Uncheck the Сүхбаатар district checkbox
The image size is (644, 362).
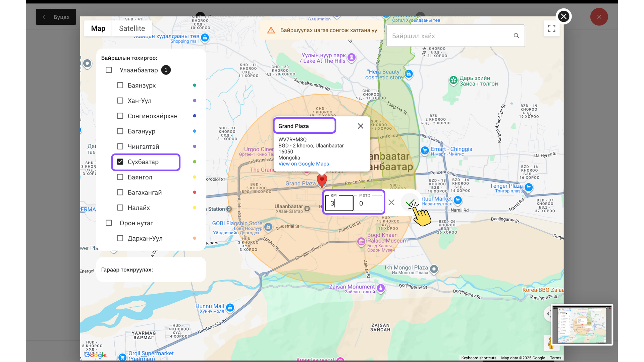(120, 162)
